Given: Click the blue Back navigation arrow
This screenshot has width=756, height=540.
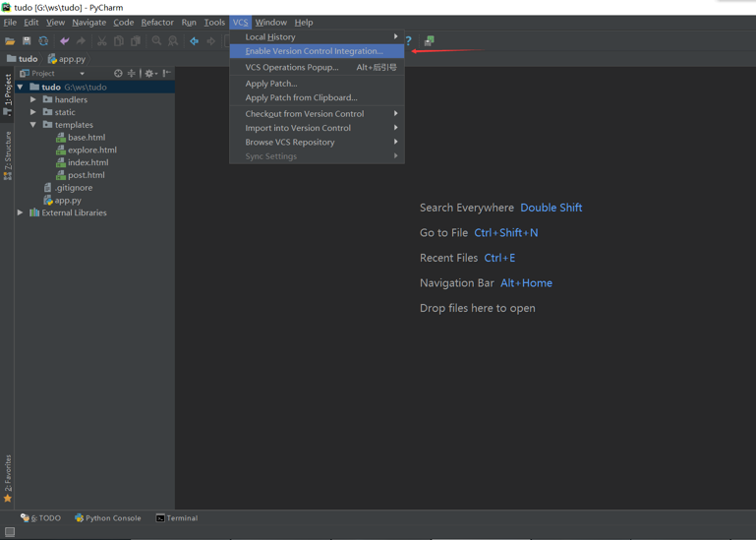Looking at the screenshot, I should click(x=195, y=41).
